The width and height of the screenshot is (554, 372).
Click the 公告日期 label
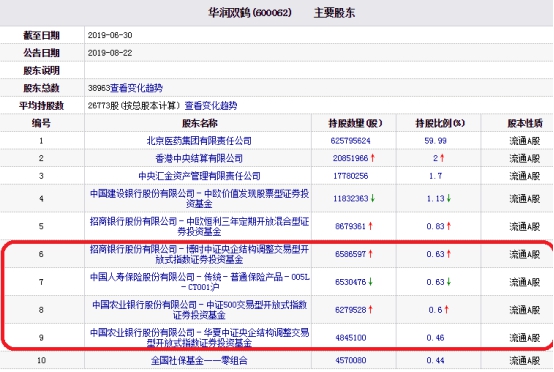tap(41, 53)
